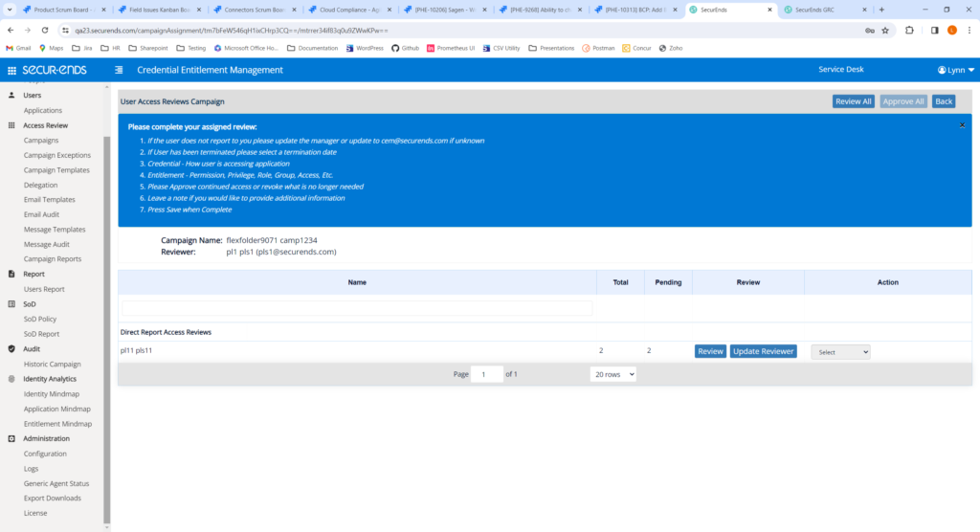This screenshot has width=980, height=532.
Task: Open Service Desk link in header
Action: coord(840,70)
